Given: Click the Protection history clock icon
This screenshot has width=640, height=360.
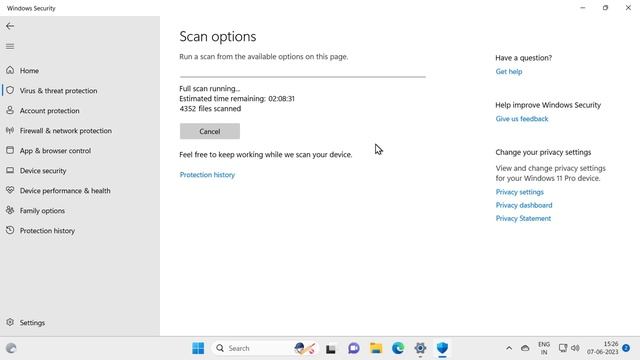Looking at the screenshot, I should point(10,230).
